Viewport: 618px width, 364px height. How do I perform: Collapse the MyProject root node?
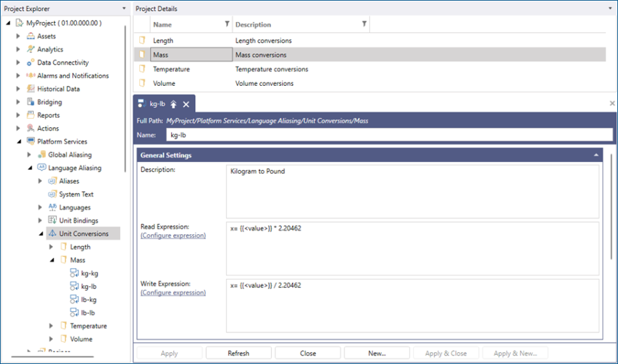8,23
